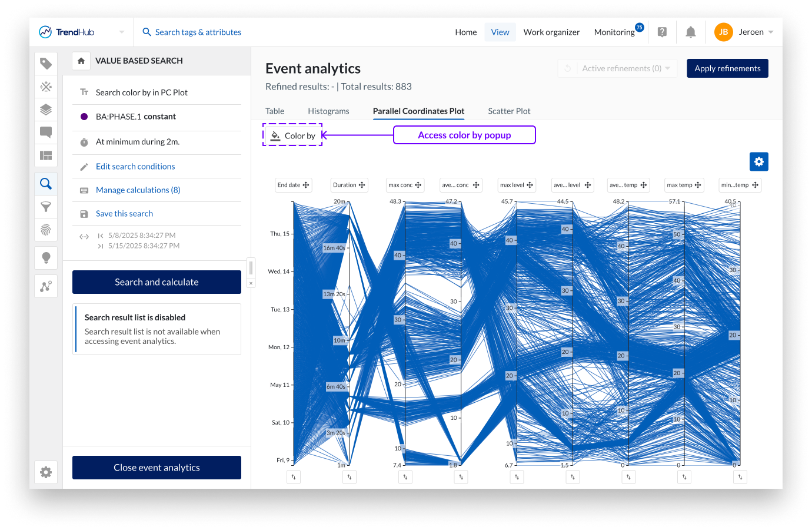Expand the TrendHub logo dropdown arrow
This screenshot has height=530, width=812.
(x=122, y=32)
